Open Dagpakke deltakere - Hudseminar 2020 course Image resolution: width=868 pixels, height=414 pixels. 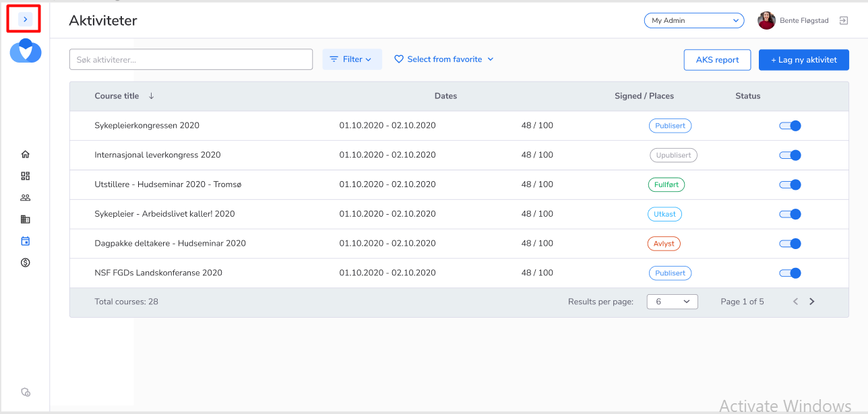[x=170, y=244]
